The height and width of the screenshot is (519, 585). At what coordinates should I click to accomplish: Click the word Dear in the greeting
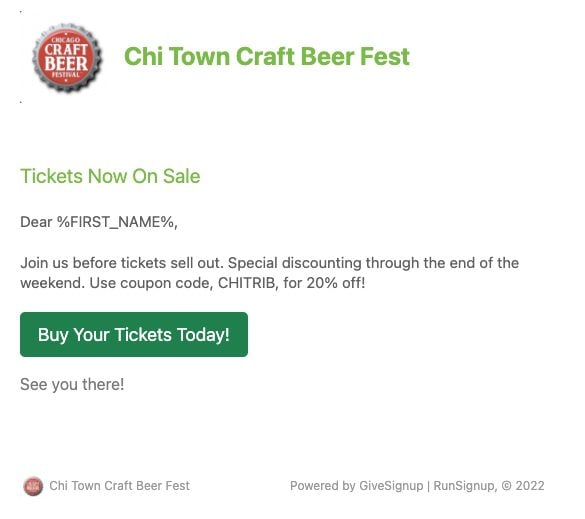point(36,222)
